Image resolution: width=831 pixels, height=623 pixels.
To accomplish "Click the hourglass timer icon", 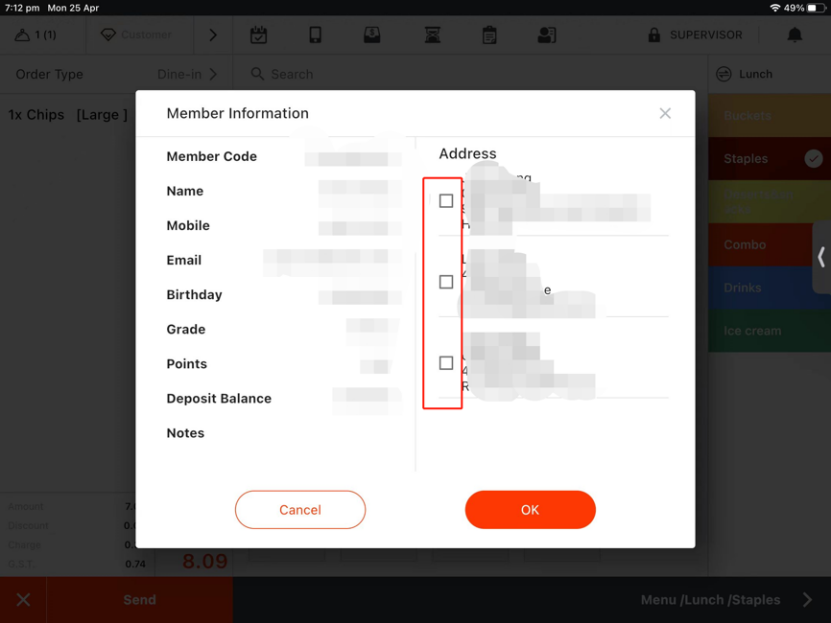I will pos(432,35).
